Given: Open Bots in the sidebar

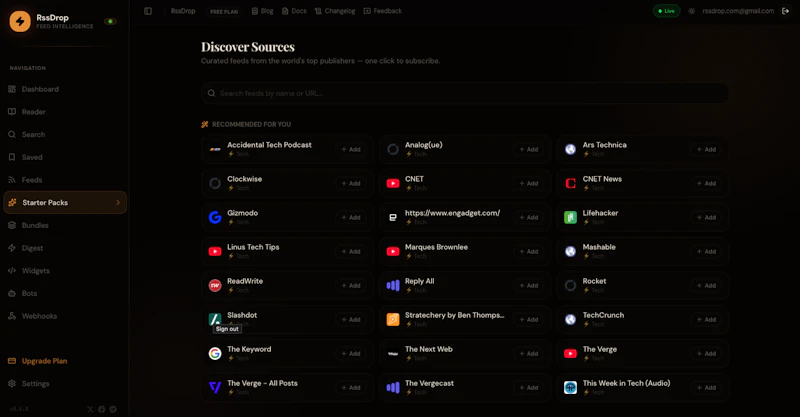Looking at the screenshot, I should tap(65, 293).
